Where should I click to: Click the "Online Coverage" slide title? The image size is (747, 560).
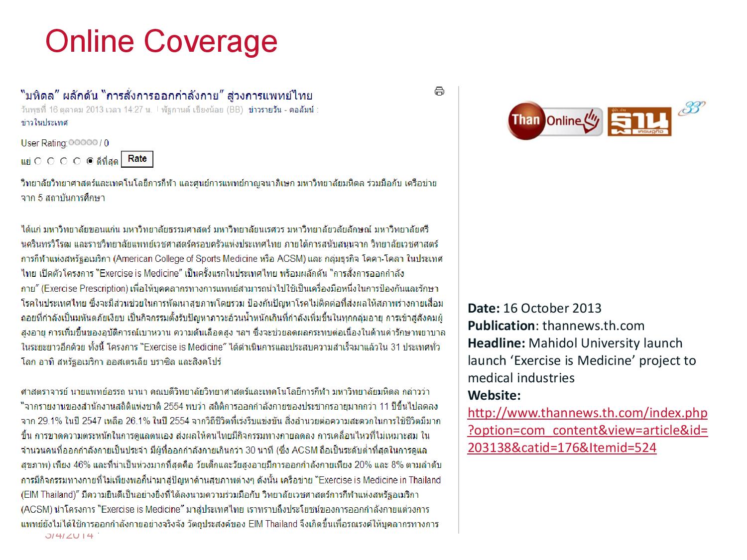tap(161, 41)
